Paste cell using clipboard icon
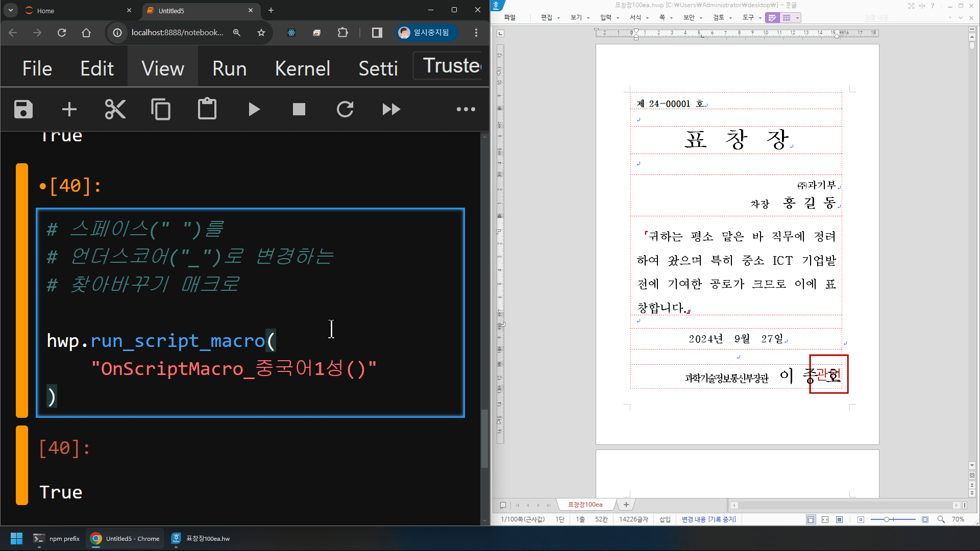Image resolution: width=980 pixels, height=551 pixels. click(x=207, y=109)
